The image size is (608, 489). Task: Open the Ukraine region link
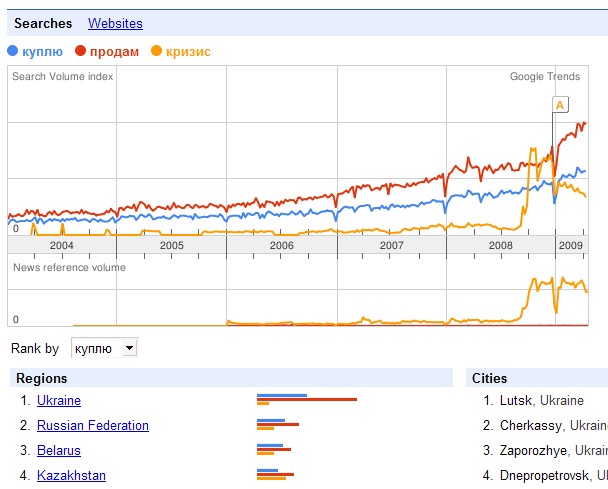[59, 401]
